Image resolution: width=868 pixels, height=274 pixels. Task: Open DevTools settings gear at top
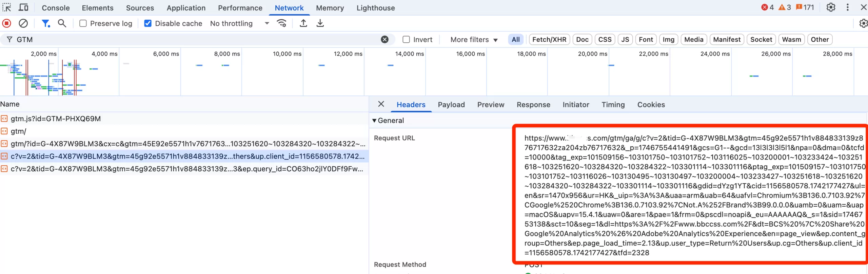tap(831, 7)
